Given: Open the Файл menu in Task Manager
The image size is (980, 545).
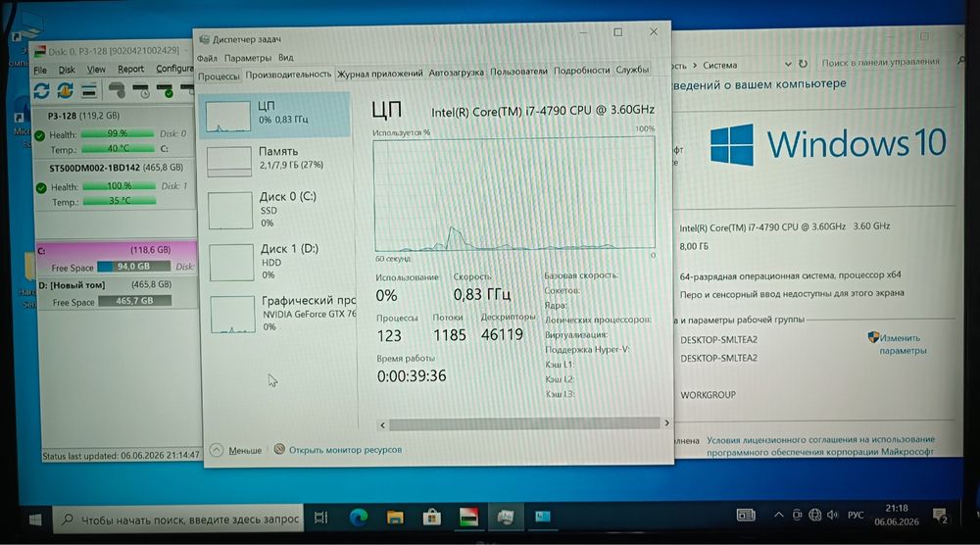Looking at the screenshot, I should [208, 58].
